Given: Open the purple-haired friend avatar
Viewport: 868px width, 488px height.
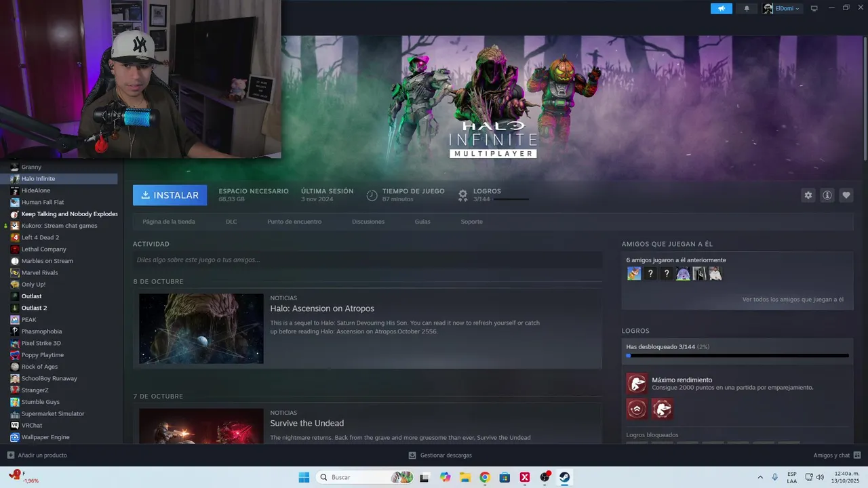Looking at the screenshot, I should (683, 274).
